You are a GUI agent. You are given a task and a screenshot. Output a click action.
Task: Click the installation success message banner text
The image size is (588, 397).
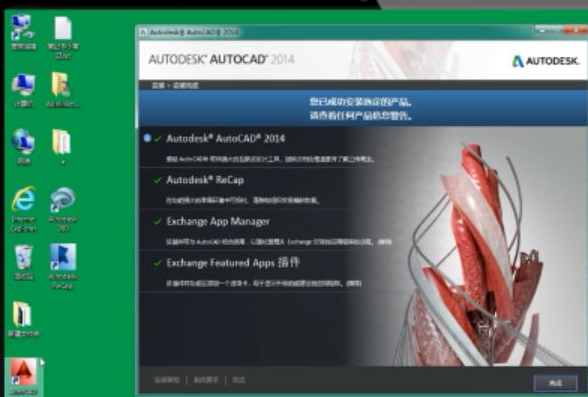(x=361, y=109)
